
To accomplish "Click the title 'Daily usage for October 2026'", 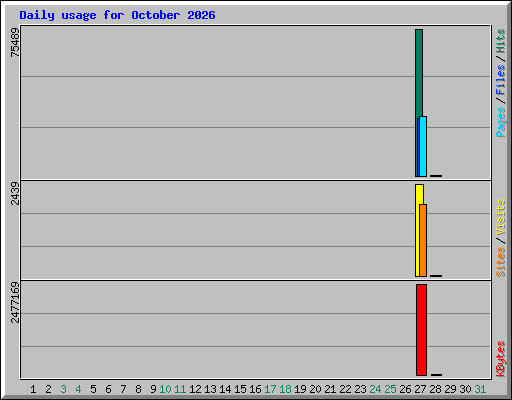I will [x=117, y=15].
